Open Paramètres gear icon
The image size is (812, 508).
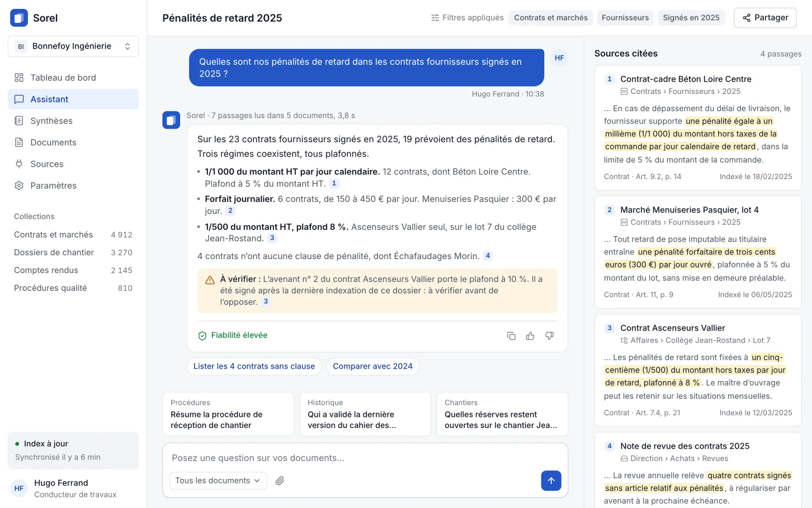19,185
